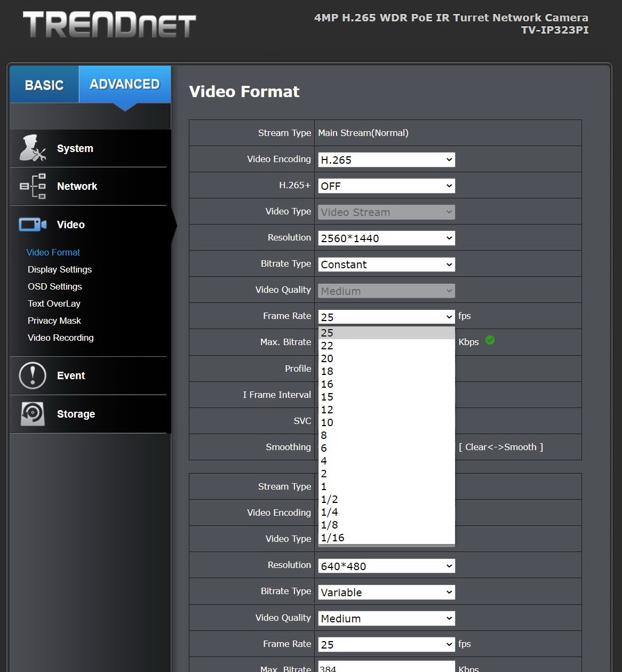Viewport: 622px width, 672px height.
Task: Click the Network topology icon
Action: click(x=33, y=186)
